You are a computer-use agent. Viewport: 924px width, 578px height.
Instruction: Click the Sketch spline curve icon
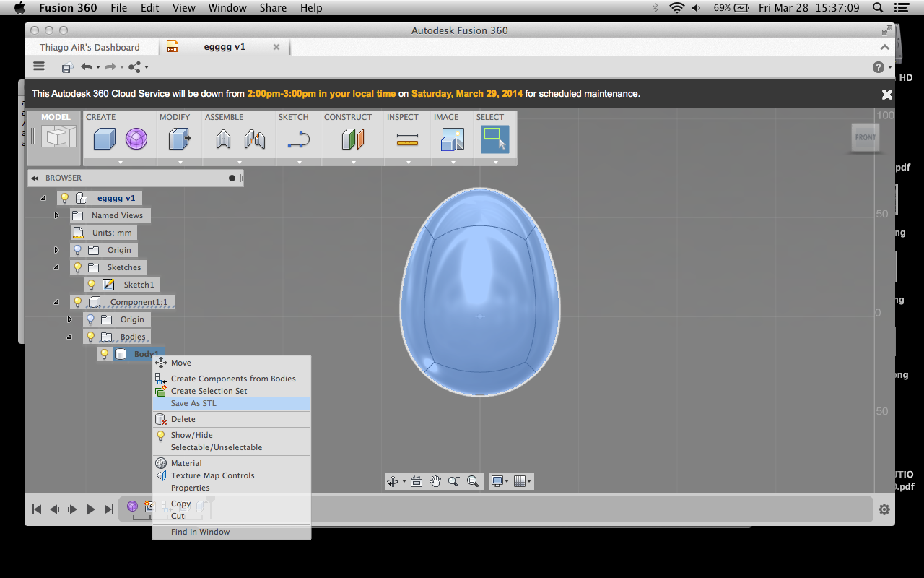pos(298,139)
